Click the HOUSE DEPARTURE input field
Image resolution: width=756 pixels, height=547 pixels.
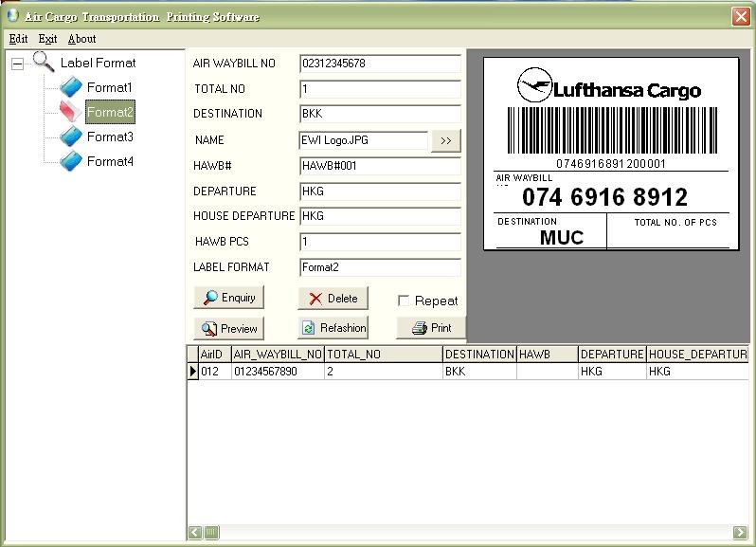[380, 215]
